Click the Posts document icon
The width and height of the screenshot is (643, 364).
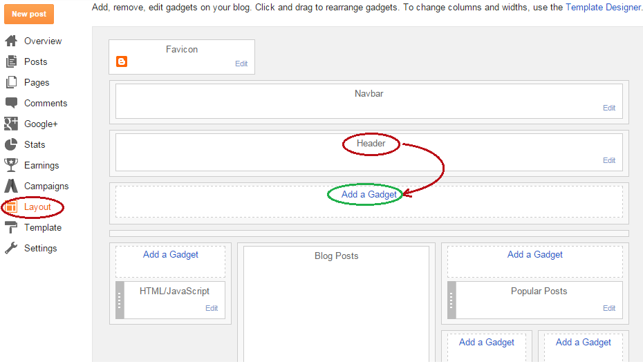coord(12,61)
